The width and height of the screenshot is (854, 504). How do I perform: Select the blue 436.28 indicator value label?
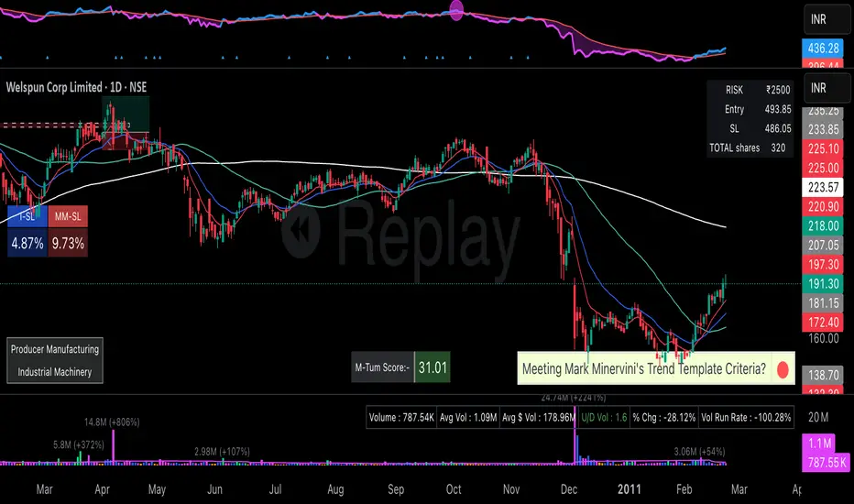pyautogui.click(x=823, y=48)
